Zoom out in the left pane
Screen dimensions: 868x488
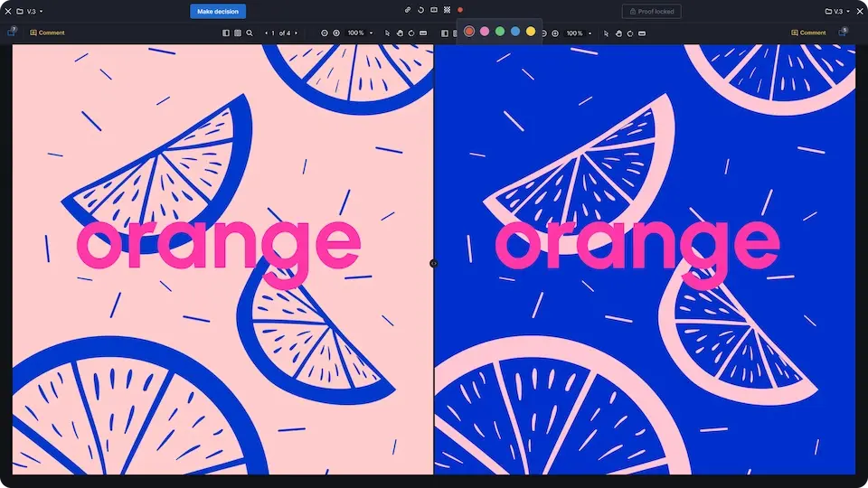pyautogui.click(x=325, y=33)
